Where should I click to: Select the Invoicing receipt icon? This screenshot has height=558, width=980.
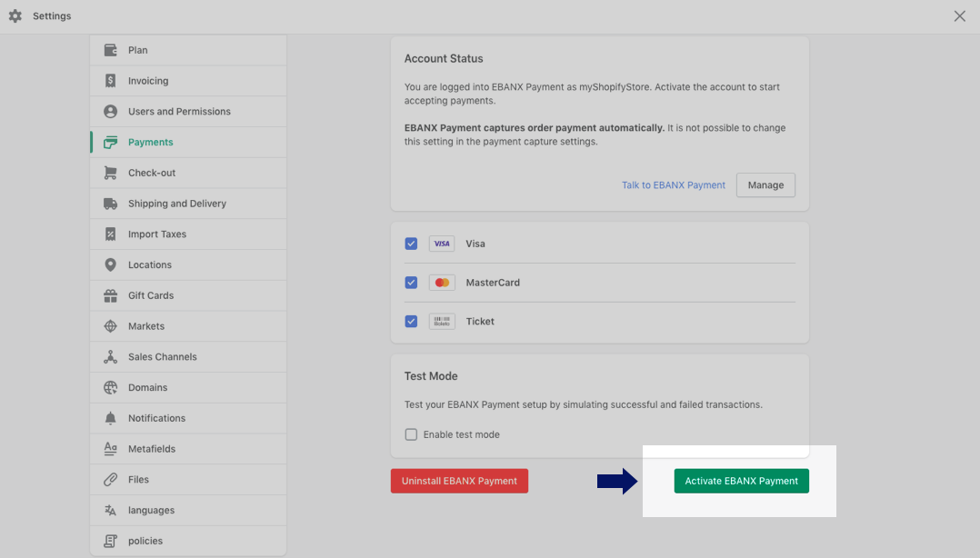click(x=110, y=81)
